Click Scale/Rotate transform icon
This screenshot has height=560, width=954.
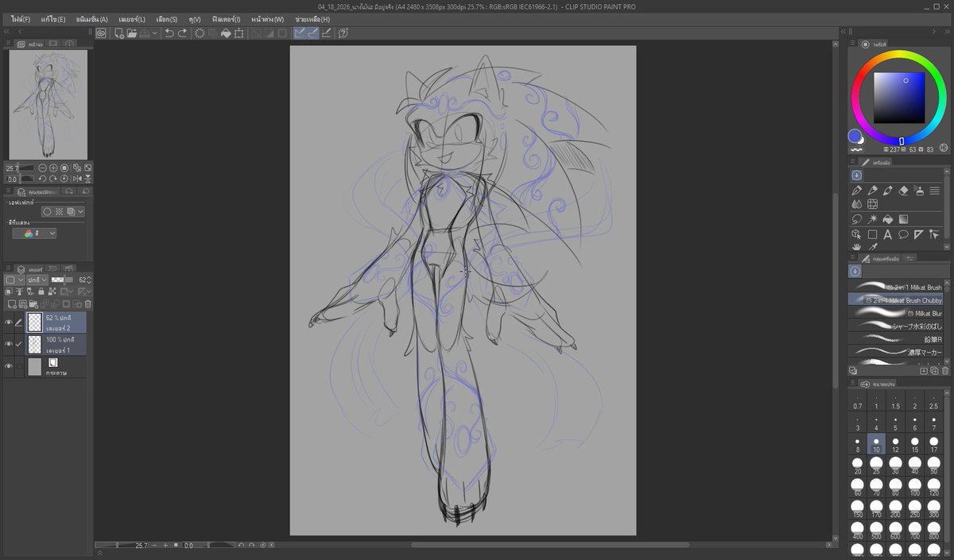click(238, 33)
